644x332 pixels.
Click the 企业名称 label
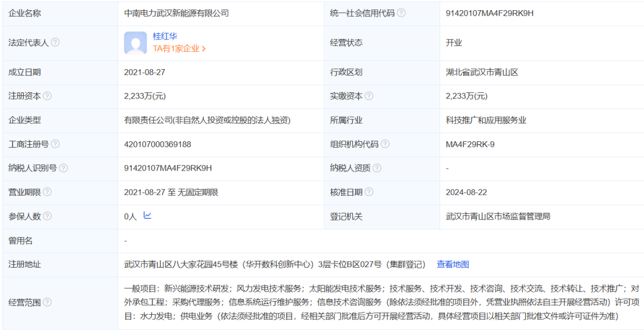24,13
